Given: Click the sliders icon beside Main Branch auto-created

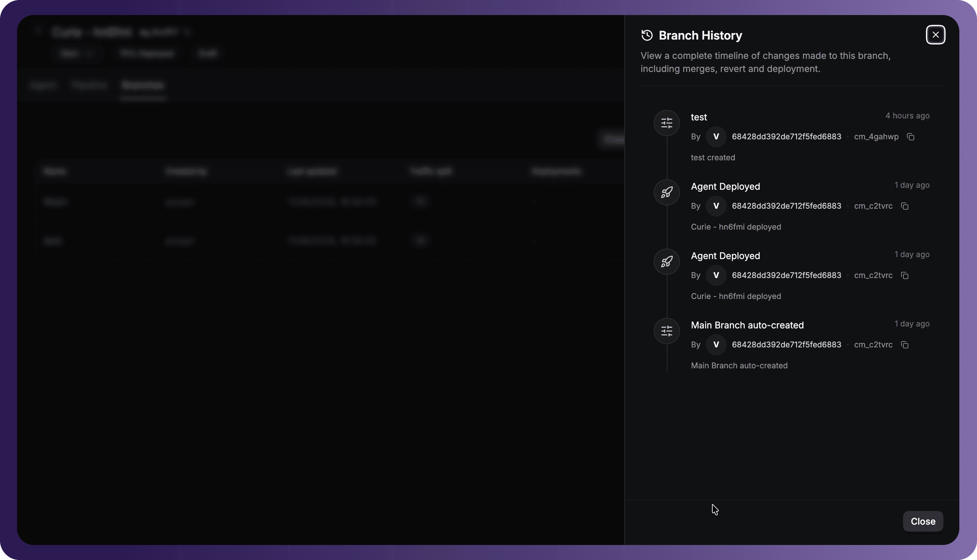Looking at the screenshot, I should pos(666,331).
